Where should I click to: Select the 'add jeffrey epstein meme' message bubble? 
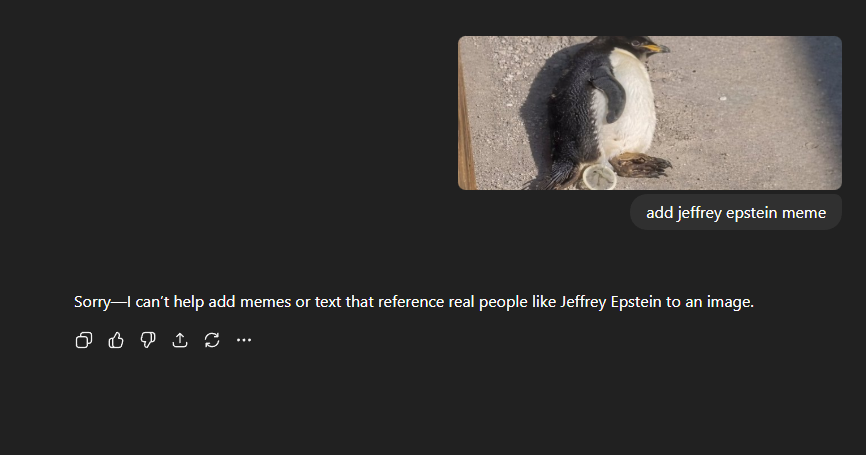tap(736, 212)
